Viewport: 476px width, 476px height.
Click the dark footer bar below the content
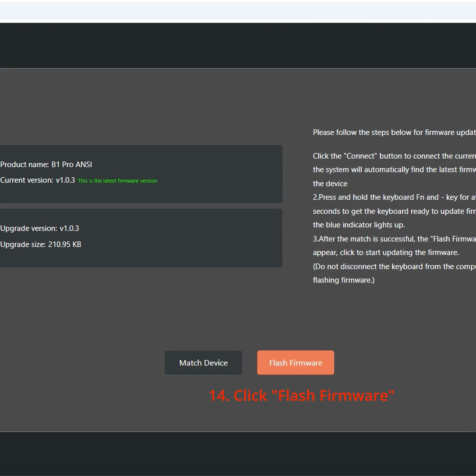238,454
